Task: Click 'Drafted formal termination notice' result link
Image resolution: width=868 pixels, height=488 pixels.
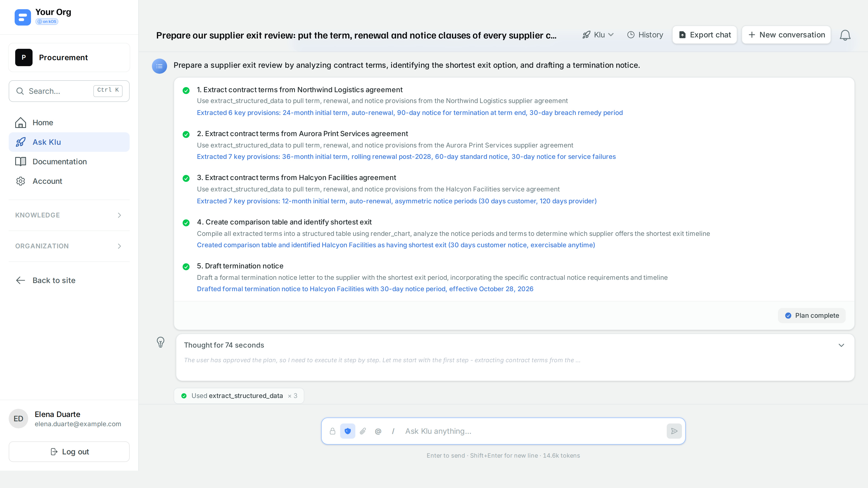Action: 365,289
